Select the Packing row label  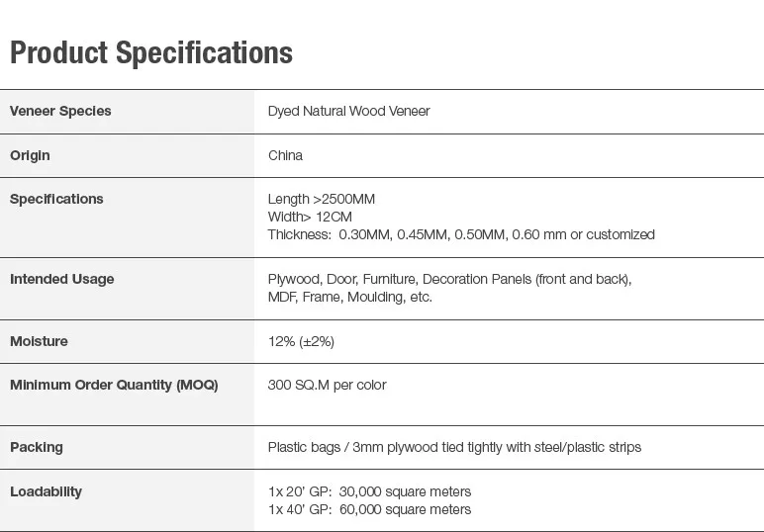point(36,447)
